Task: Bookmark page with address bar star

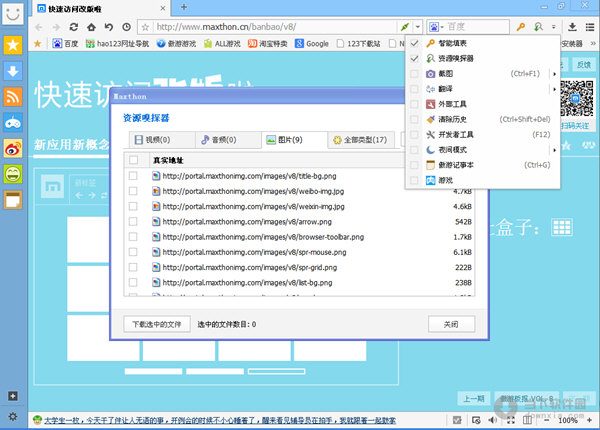Action: pyautogui.click(x=145, y=27)
